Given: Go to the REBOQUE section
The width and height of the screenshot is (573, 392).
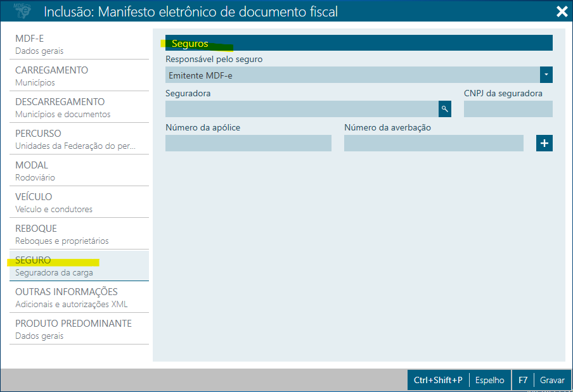Looking at the screenshot, I should click(79, 234).
